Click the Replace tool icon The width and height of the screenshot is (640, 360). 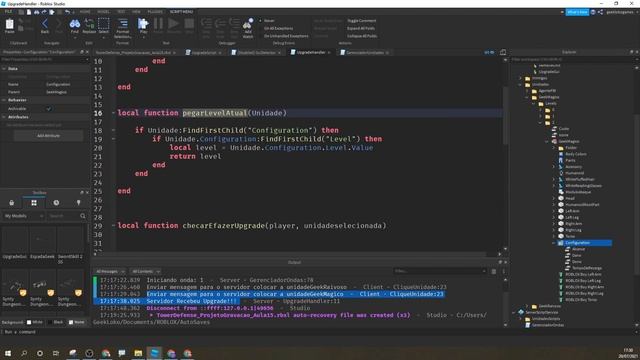coord(89,24)
